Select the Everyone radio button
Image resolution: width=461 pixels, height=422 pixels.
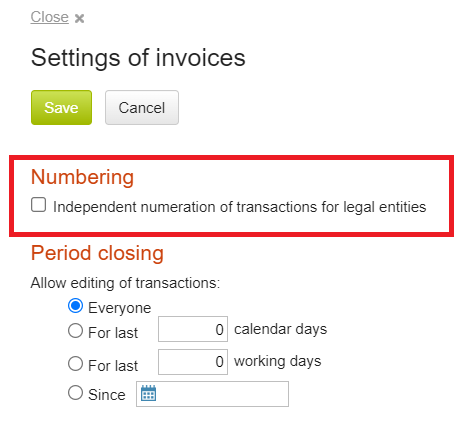[x=75, y=306]
